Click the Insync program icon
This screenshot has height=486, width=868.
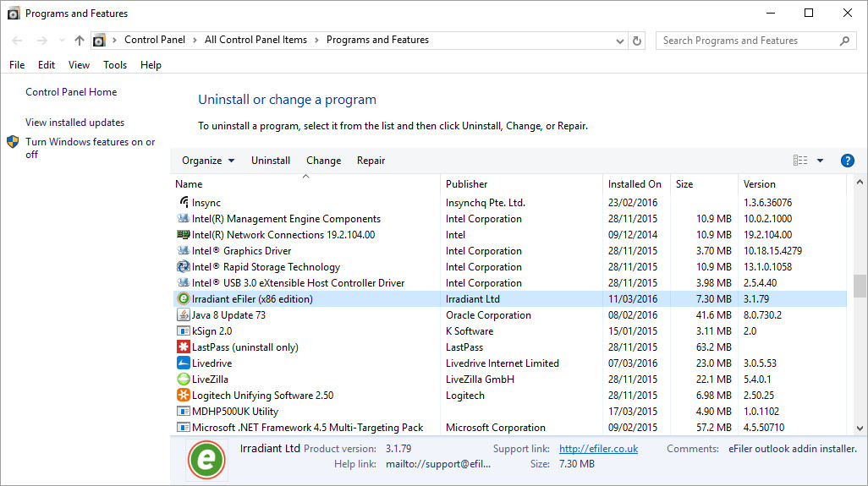(184, 202)
